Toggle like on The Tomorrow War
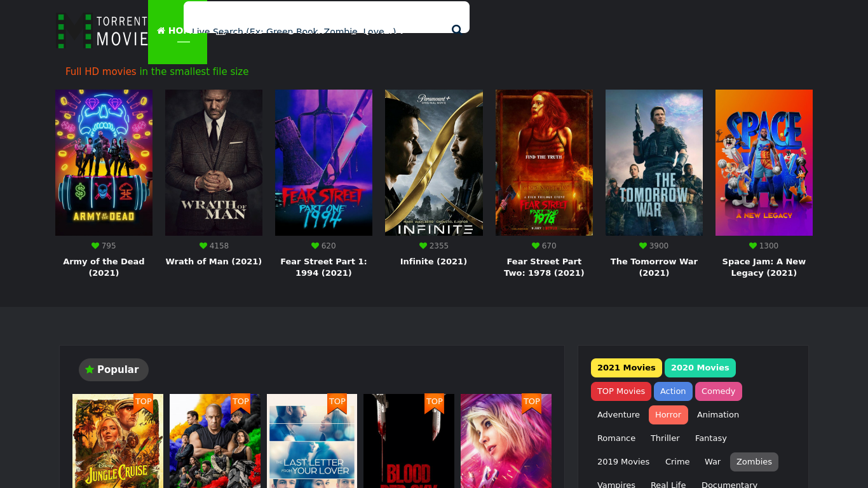Image resolution: width=868 pixels, height=488 pixels. click(642, 246)
